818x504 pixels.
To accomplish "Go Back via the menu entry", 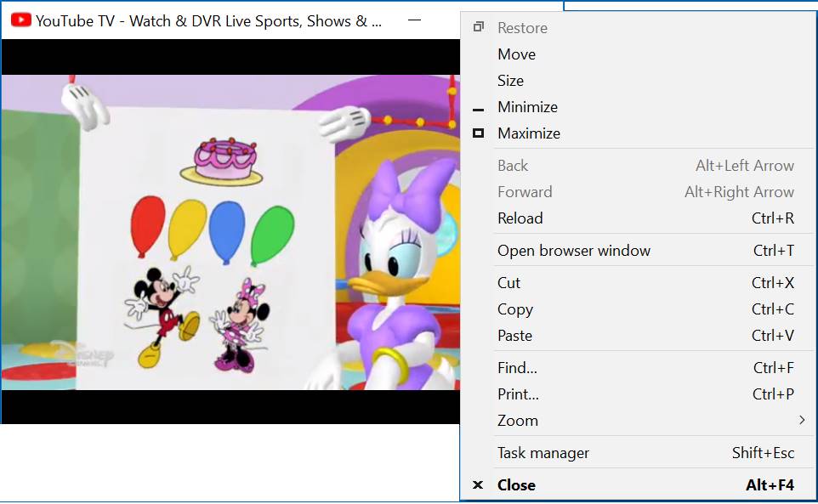I will tap(639, 165).
